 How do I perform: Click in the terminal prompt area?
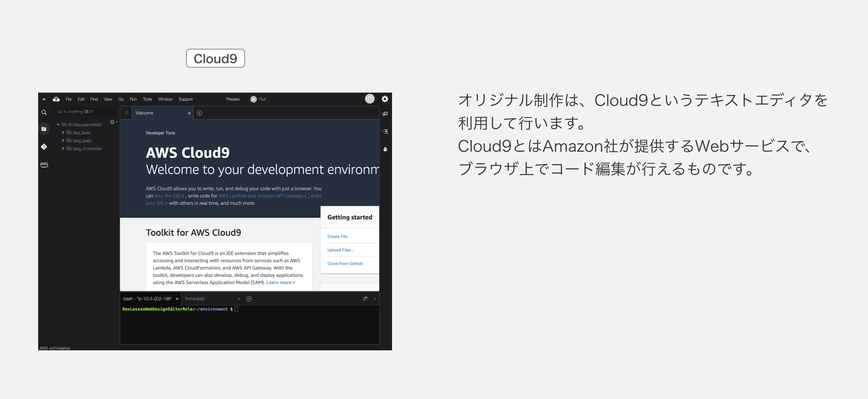tap(249, 325)
